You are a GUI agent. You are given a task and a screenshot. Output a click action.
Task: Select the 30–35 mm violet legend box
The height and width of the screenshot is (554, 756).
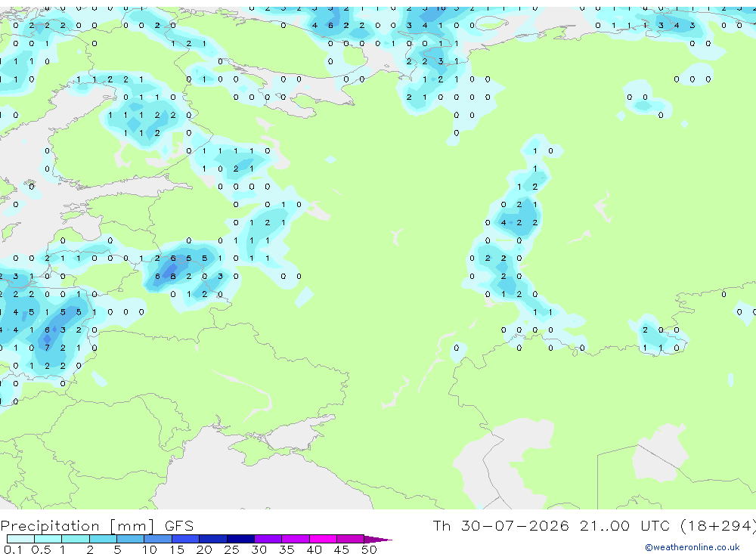(x=268, y=539)
